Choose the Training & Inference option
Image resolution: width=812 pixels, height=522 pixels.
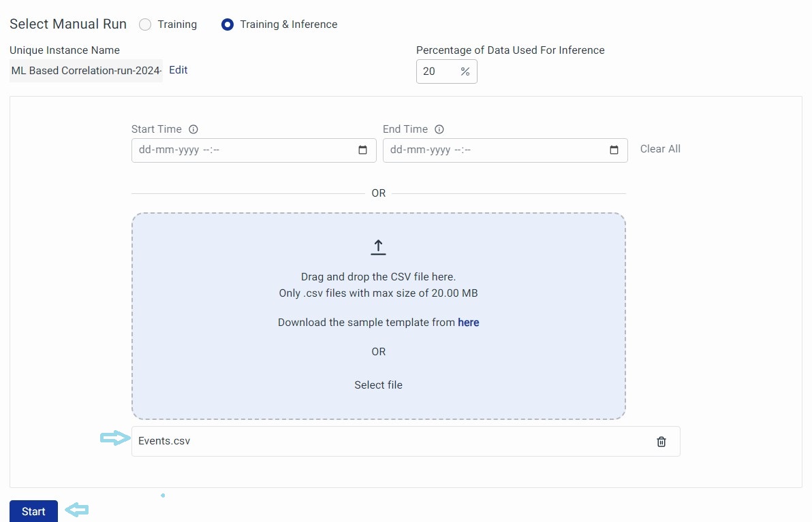point(228,25)
